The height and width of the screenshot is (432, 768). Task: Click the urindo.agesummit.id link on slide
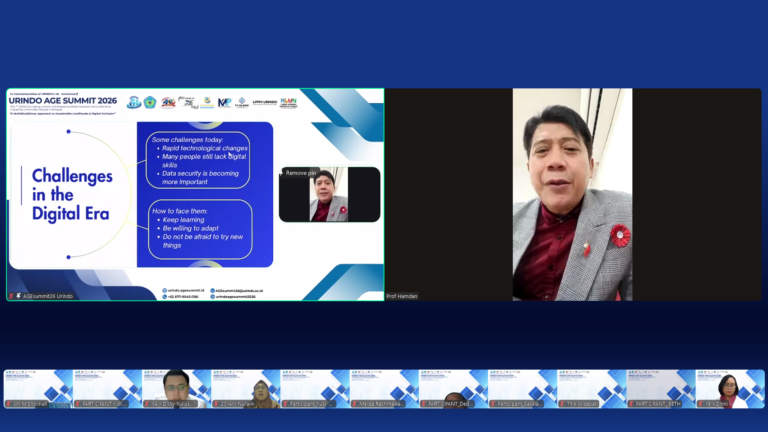[186, 290]
